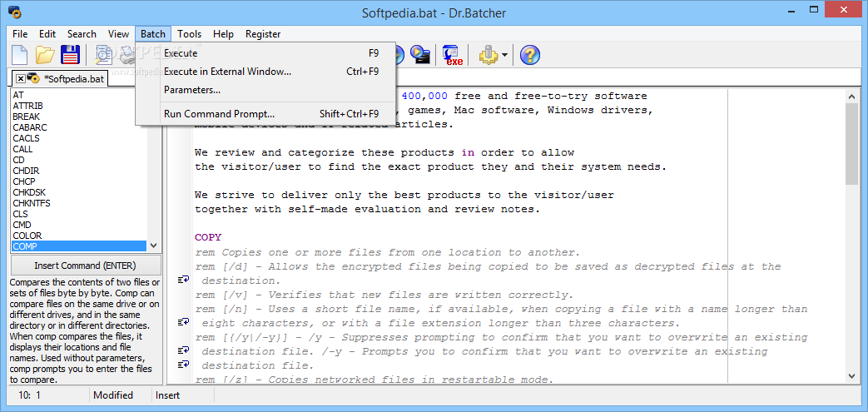Choose Parameters... in the Batch menu

tap(266, 90)
